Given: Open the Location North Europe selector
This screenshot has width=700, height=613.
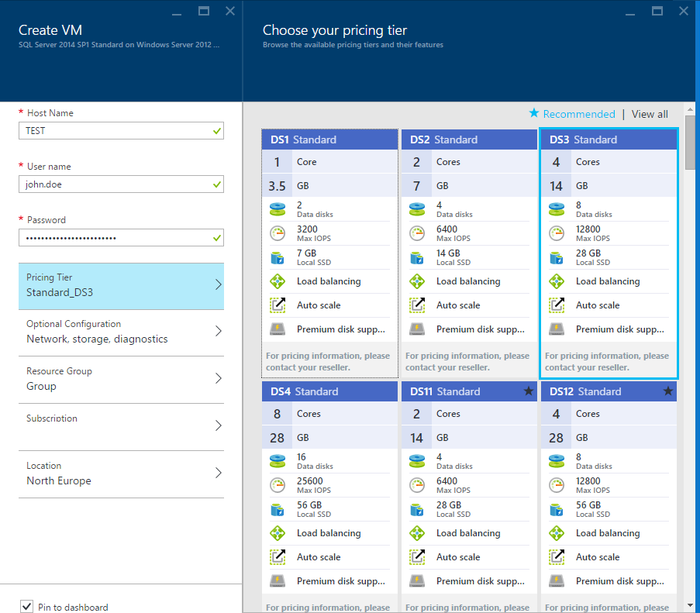Looking at the screenshot, I should click(121, 474).
